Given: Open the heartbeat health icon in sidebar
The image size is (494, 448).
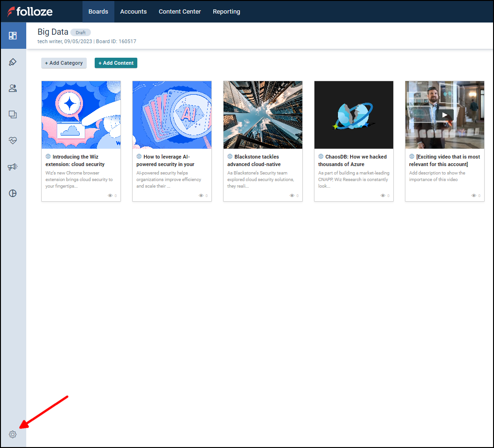Looking at the screenshot, I should pyautogui.click(x=13, y=141).
